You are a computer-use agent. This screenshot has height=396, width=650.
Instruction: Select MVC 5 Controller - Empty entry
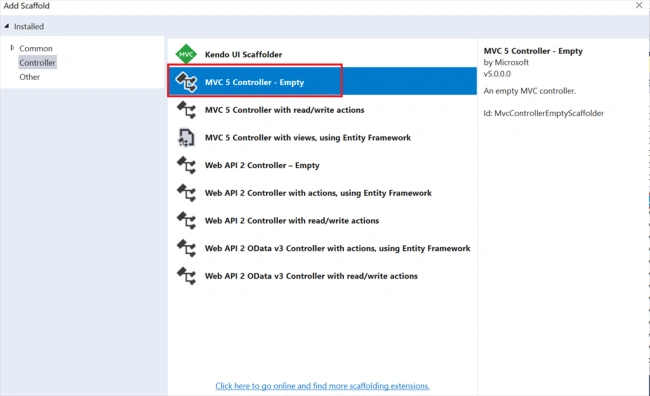322,82
